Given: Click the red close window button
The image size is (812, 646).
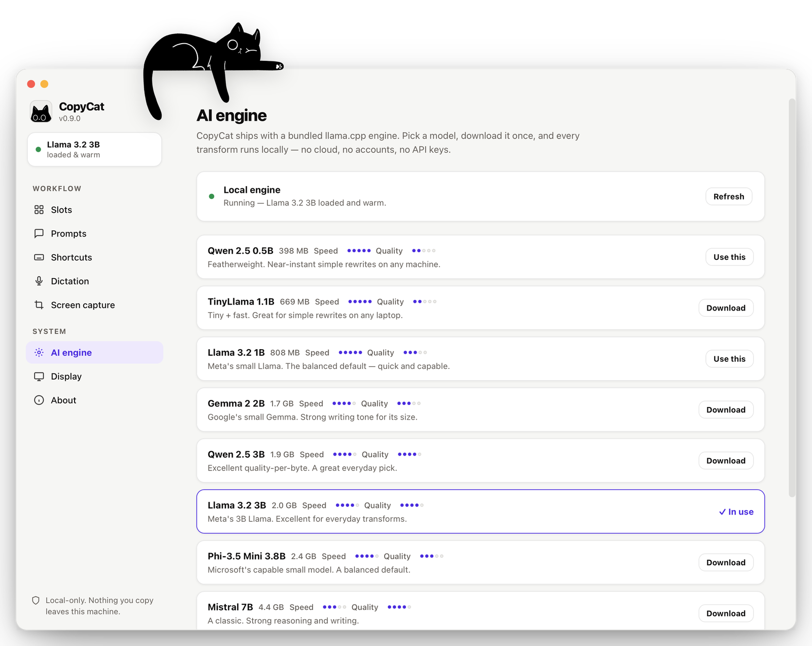Looking at the screenshot, I should click(x=31, y=84).
